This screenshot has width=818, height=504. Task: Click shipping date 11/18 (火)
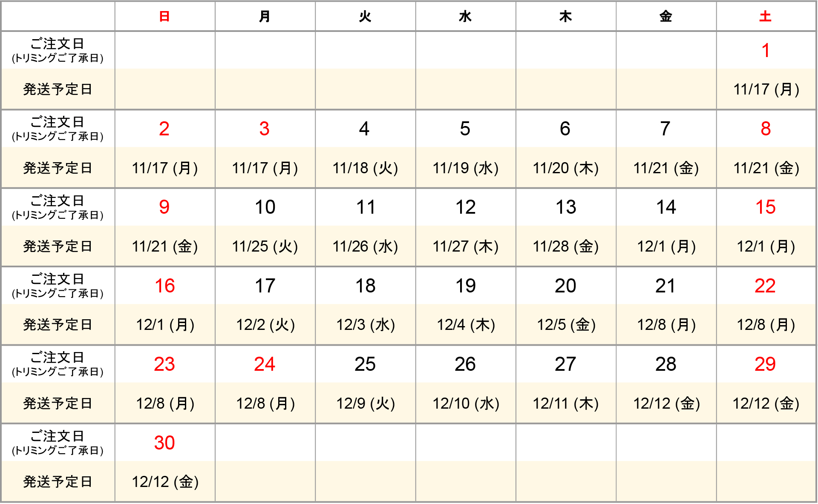click(365, 168)
